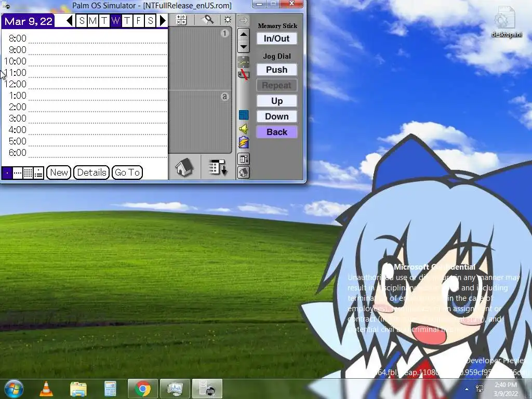Click Jog Dial Back button
Viewport: 532px width, 399px height.
pyautogui.click(x=276, y=132)
